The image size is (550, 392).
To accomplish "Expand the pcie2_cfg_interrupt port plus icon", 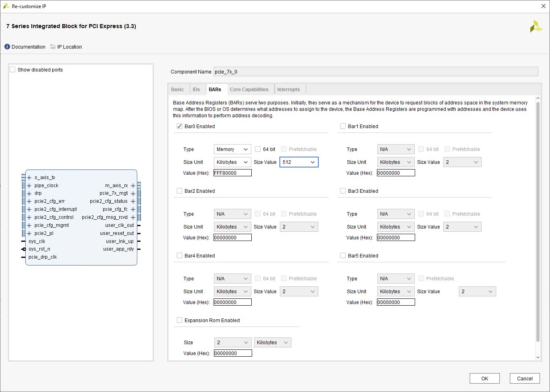I will point(29,209).
